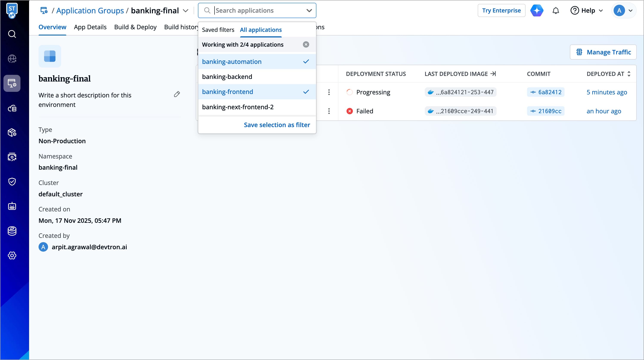Open the Application Groups sidebar icon

tap(12, 83)
